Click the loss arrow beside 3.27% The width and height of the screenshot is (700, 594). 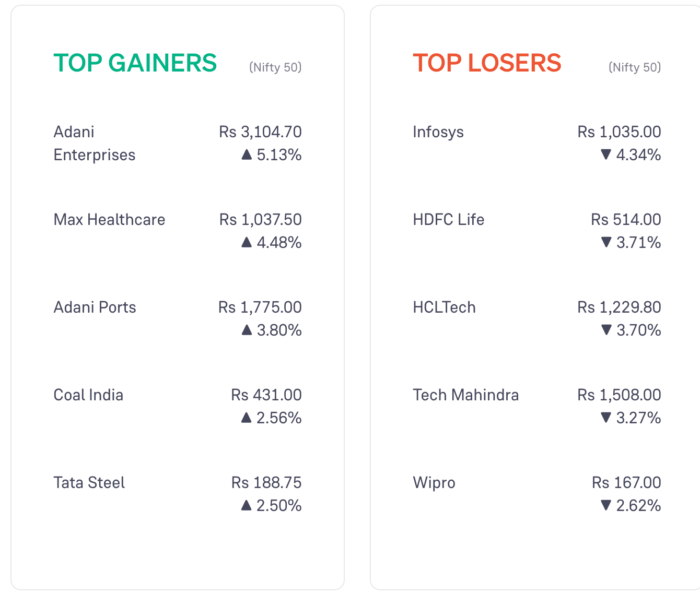click(606, 418)
